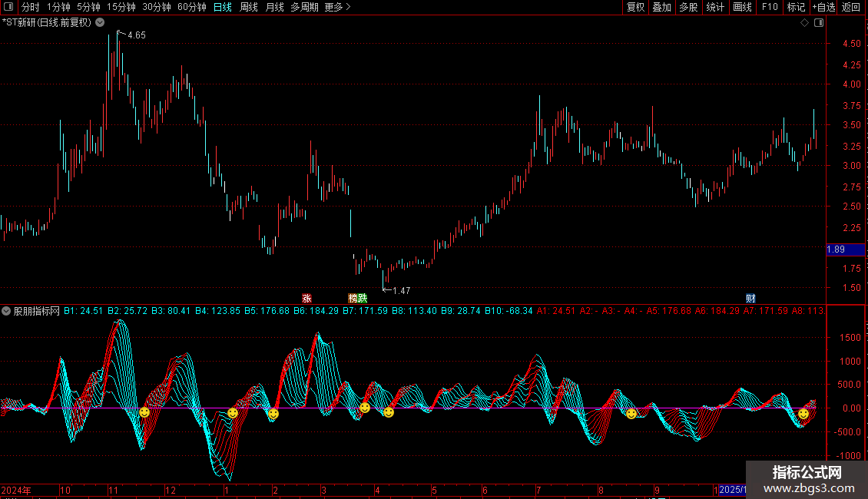Click the 叠加 overlay button
The image size is (868, 499).
[661, 7]
